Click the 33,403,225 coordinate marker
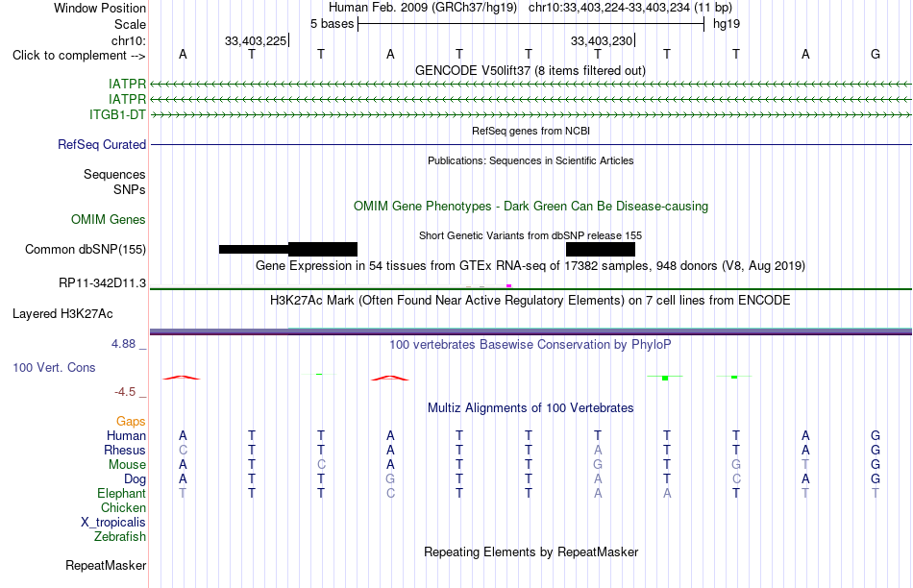Image resolution: width=913 pixels, height=588 pixels. tap(256, 40)
